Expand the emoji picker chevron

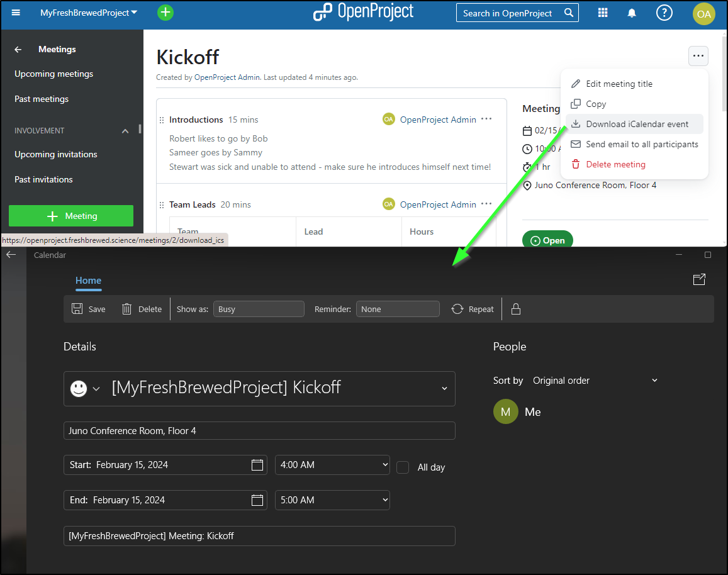point(96,389)
